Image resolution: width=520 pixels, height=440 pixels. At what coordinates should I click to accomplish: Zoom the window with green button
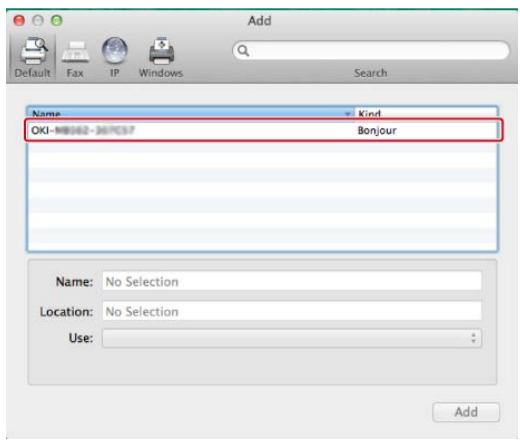click(57, 21)
